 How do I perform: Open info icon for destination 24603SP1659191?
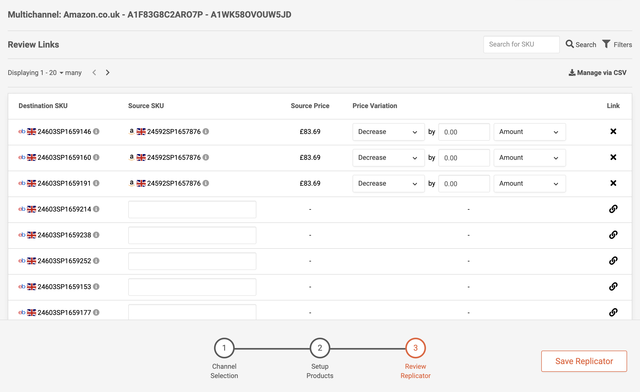tap(96, 183)
